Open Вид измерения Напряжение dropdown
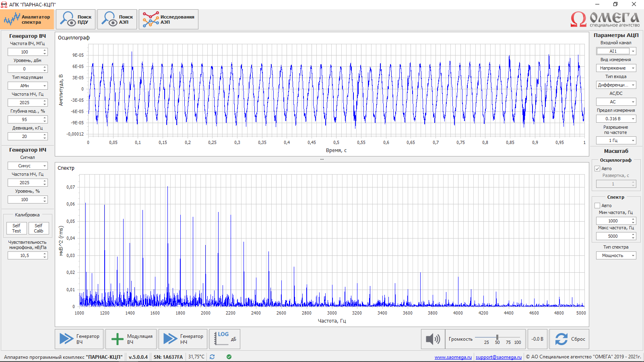Viewport: 644px width, 362px height. click(x=616, y=68)
